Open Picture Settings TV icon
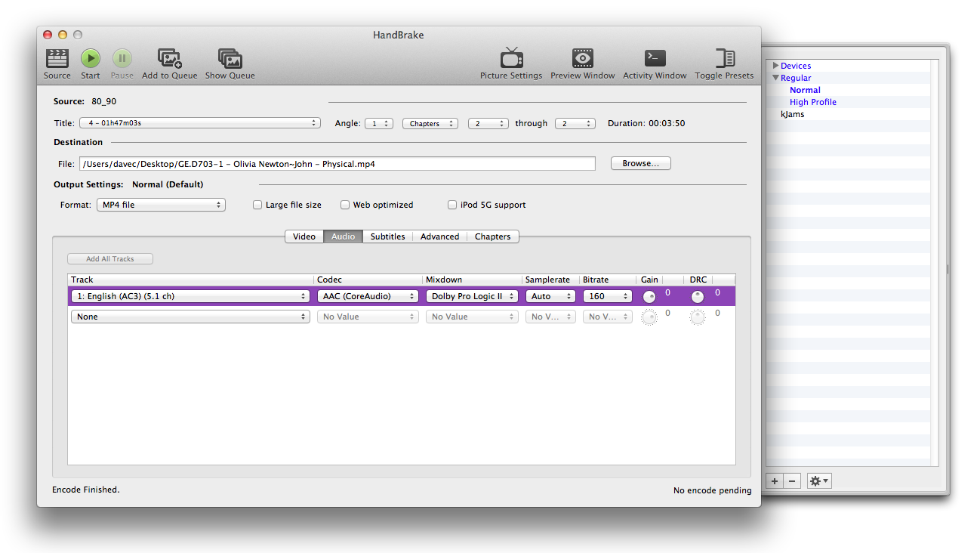The height and width of the screenshot is (553, 980). click(x=511, y=58)
